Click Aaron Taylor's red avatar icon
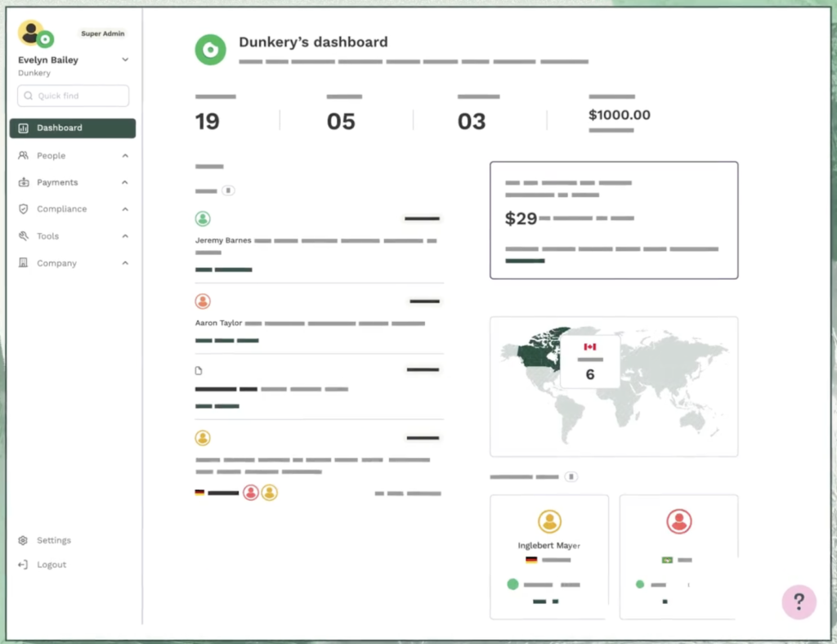 coord(203,301)
